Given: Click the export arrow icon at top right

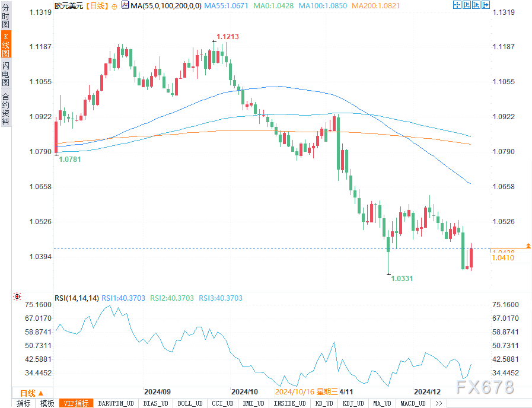Looking at the screenshot, I should pos(486,5).
